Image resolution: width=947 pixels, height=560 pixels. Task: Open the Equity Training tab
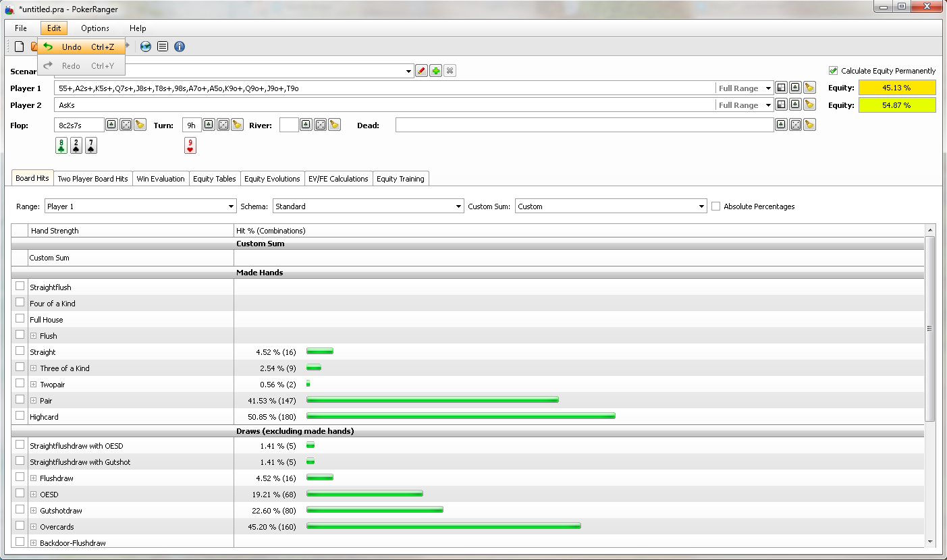point(400,179)
